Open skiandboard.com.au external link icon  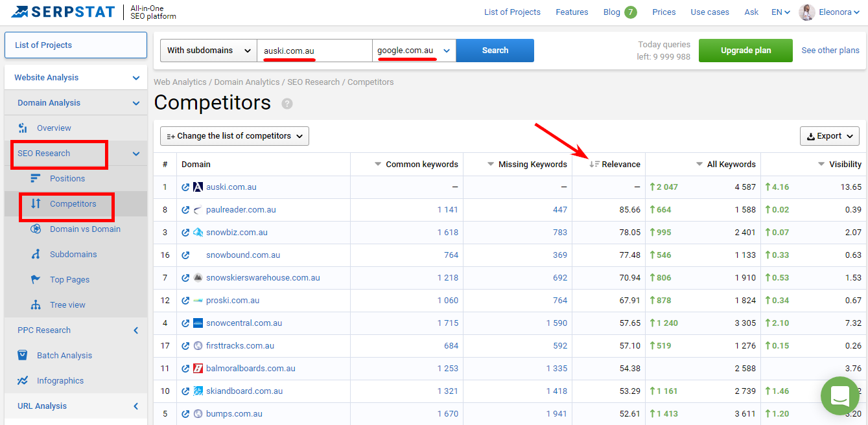click(185, 391)
